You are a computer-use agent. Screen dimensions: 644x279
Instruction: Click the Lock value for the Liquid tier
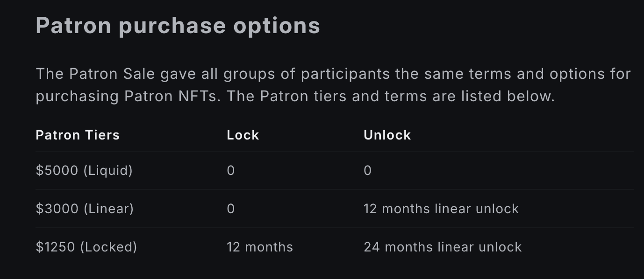(x=231, y=171)
